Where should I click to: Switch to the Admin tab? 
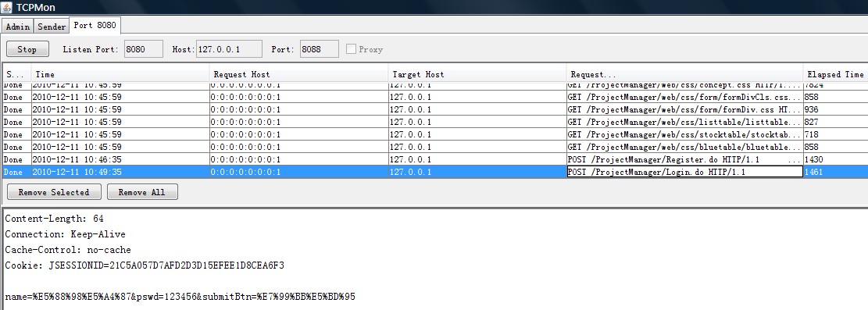point(18,26)
